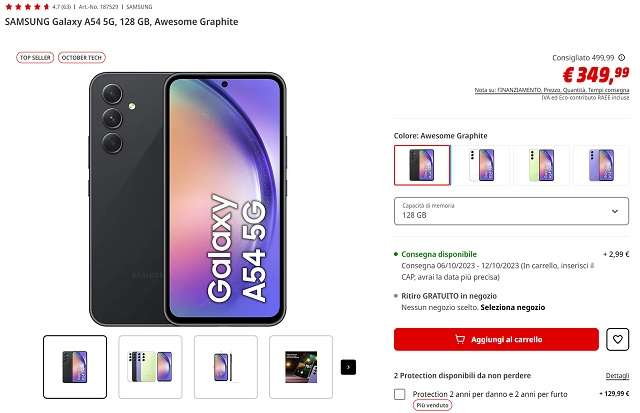Add product to wishlist with heart icon

617,339
